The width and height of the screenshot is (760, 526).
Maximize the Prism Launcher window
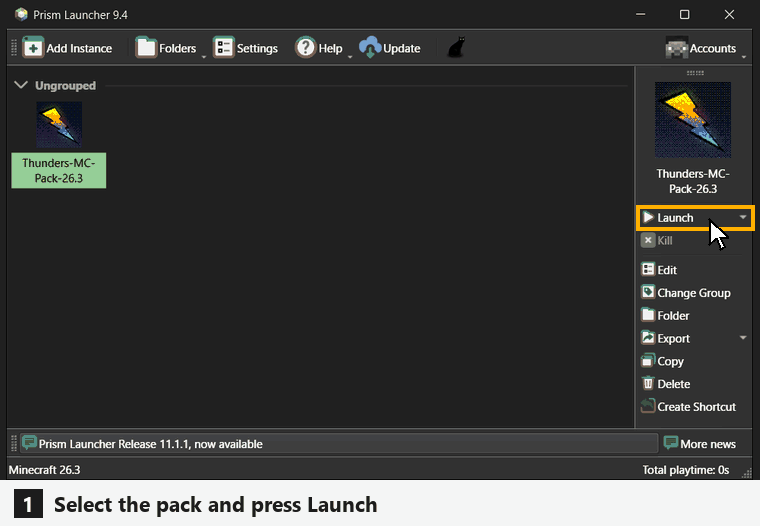tap(684, 15)
